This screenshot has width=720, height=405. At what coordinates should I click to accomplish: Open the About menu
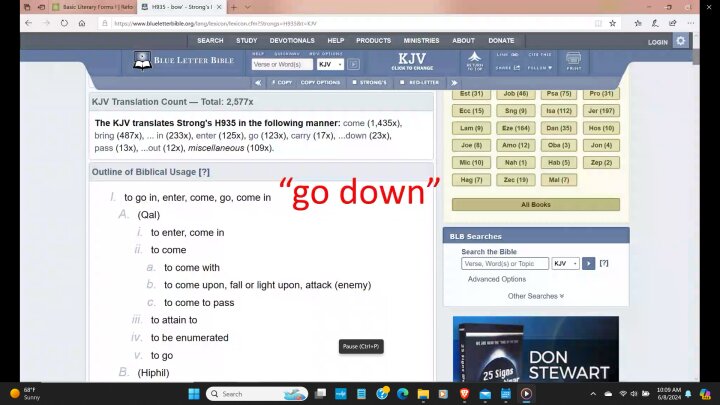pyautogui.click(x=463, y=40)
